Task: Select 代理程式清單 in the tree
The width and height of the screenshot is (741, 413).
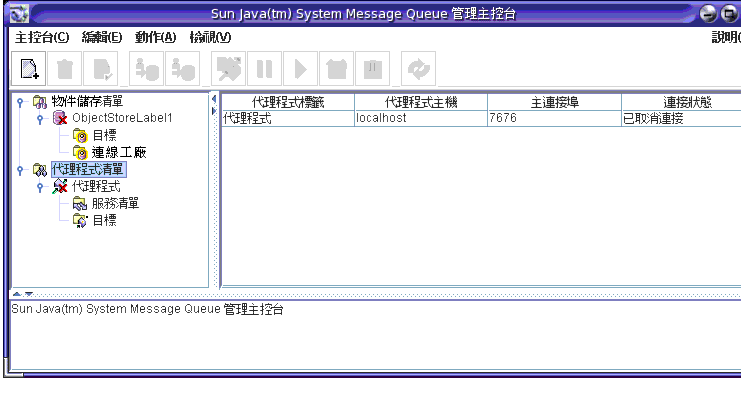Action: 88,169
